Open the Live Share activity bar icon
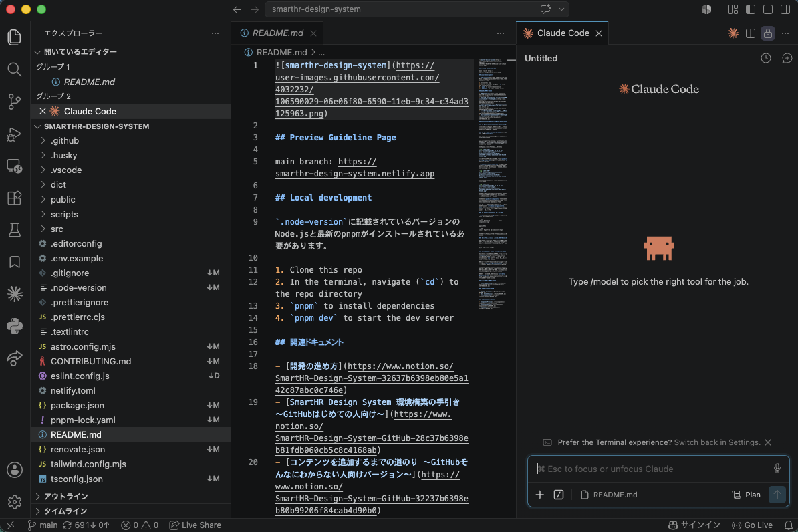 (14, 358)
